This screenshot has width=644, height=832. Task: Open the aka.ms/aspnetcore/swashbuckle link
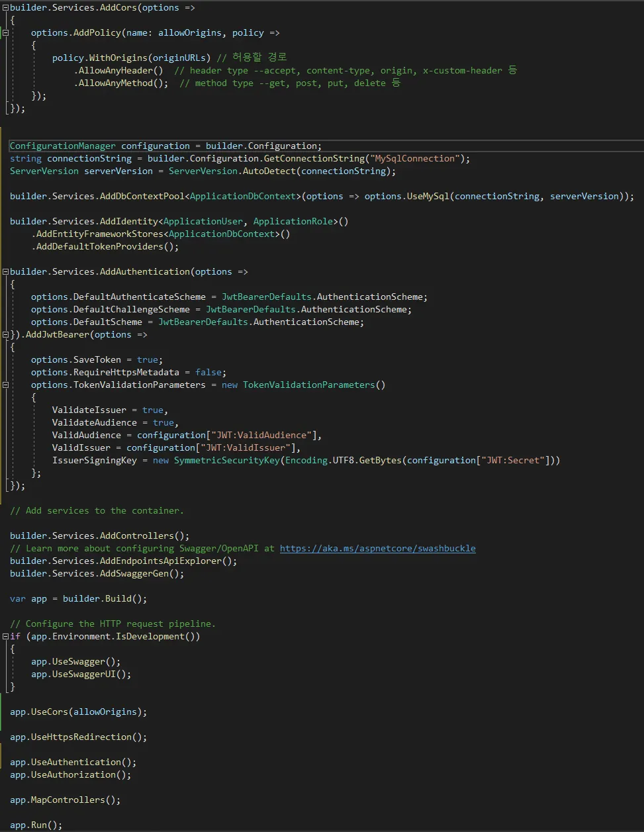[377, 549]
